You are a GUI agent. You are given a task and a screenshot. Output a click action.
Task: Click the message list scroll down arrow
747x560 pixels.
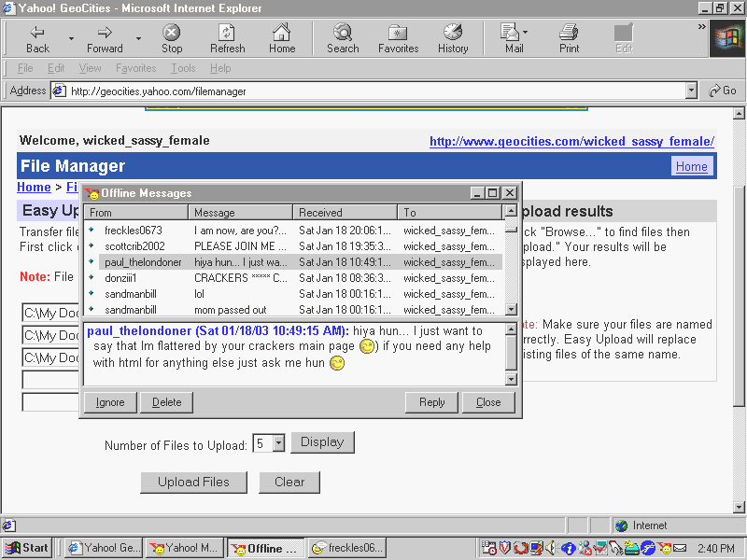[511, 310]
